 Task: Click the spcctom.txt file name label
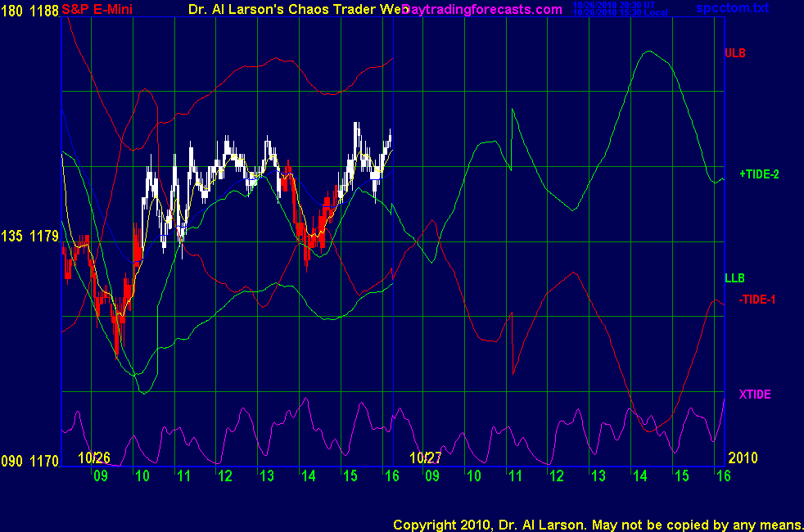click(732, 7)
